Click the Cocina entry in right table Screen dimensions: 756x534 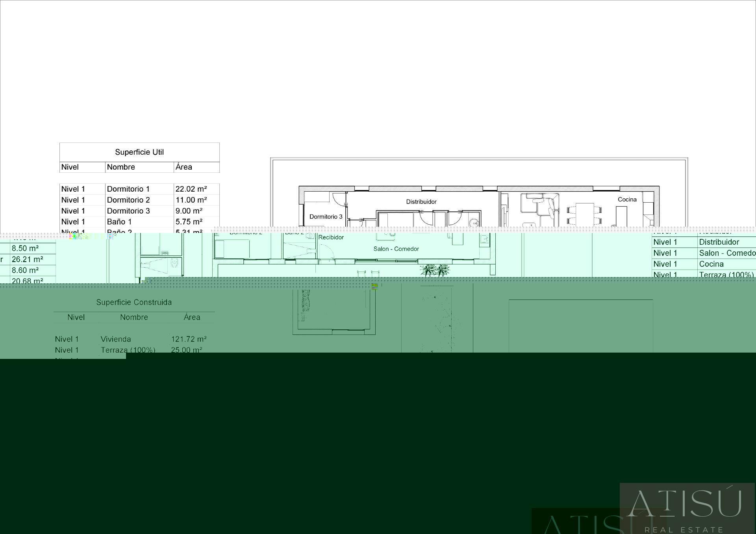[711, 264]
